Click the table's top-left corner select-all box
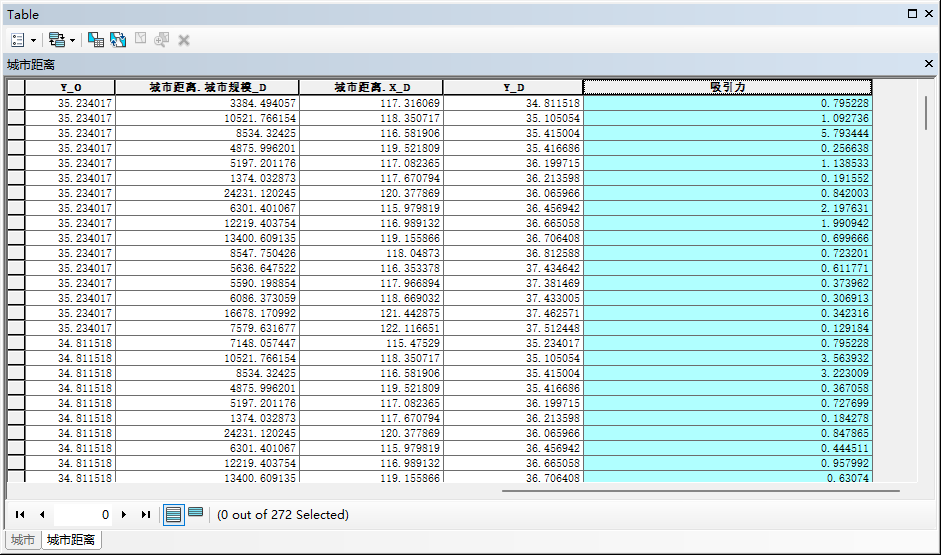This screenshot has width=941, height=555. (16, 87)
